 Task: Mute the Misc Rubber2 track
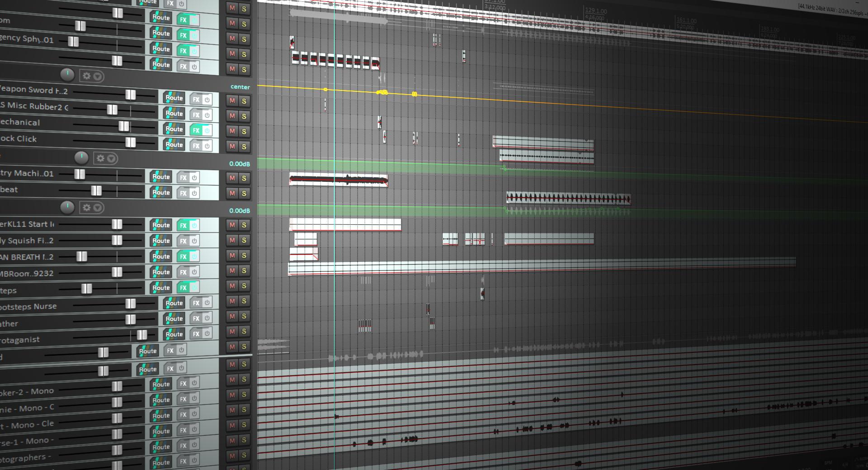pyautogui.click(x=232, y=116)
